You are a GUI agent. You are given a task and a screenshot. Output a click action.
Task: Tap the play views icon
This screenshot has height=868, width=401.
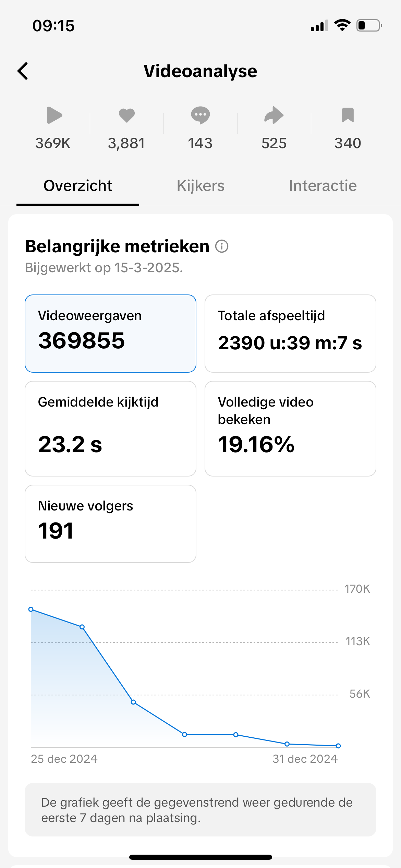click(54, 115)
